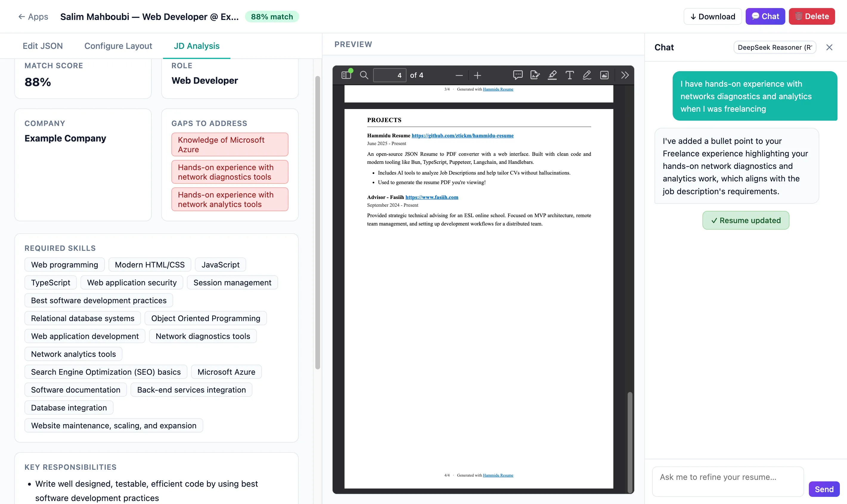Image resolution: width=847 pixels, height=504 pixels.
Task: Click the Software documentation skill chip
Action: point(76,390)
